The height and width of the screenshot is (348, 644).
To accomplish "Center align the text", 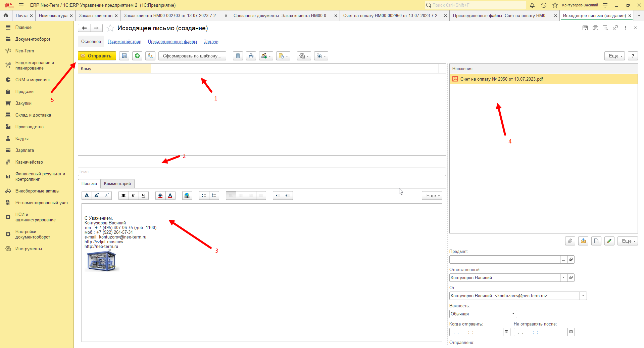I will [x=241, y=195].
